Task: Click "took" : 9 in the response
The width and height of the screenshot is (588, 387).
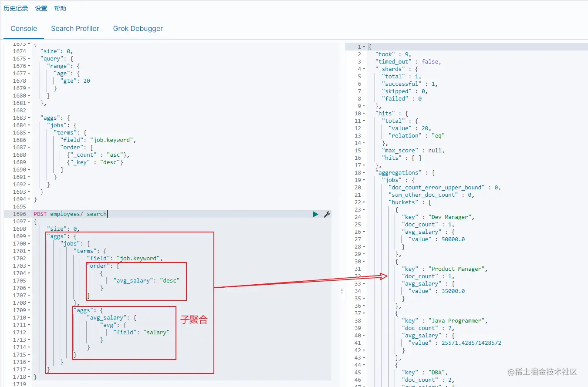Action: click(393, 54)
